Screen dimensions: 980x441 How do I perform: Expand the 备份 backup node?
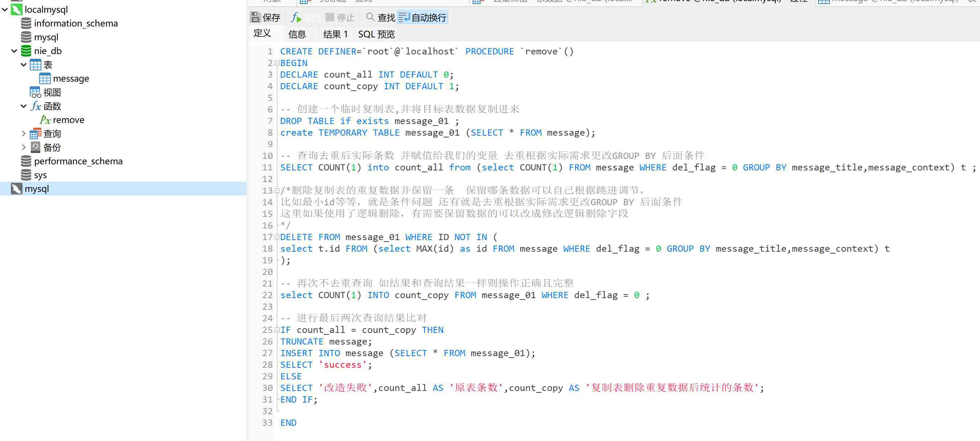click(24, 148)
